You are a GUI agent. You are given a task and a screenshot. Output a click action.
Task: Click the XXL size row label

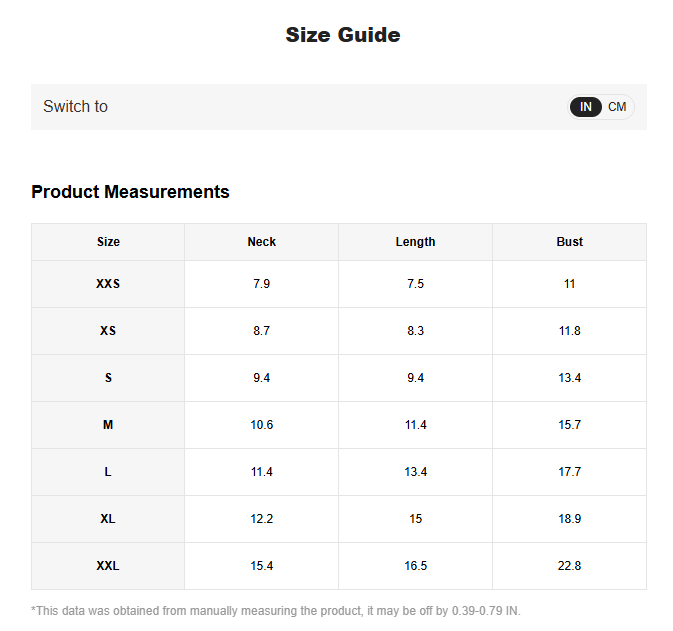click(108, 566)
